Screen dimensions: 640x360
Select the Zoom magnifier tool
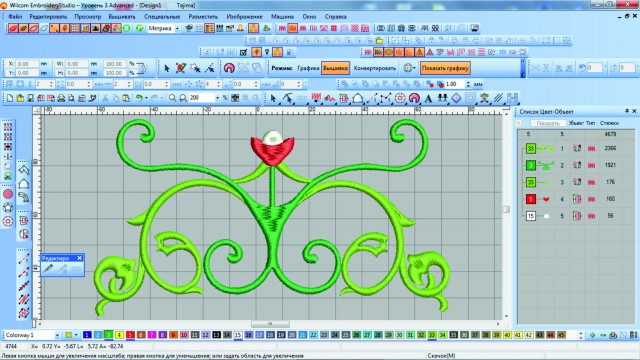[x=172, y=98]
